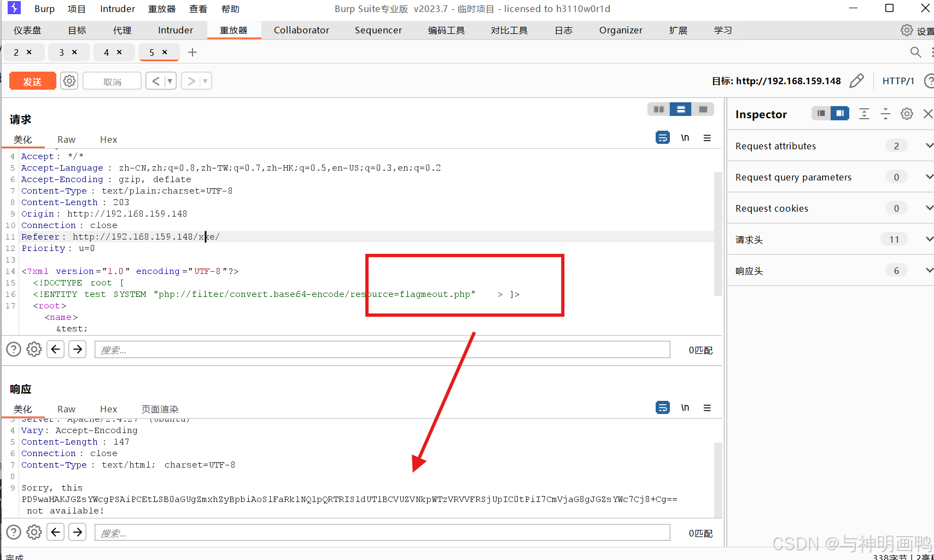This screenshot has height=560, width=934.
Task: Go to next request with > arrow
Action: [191, 81]
